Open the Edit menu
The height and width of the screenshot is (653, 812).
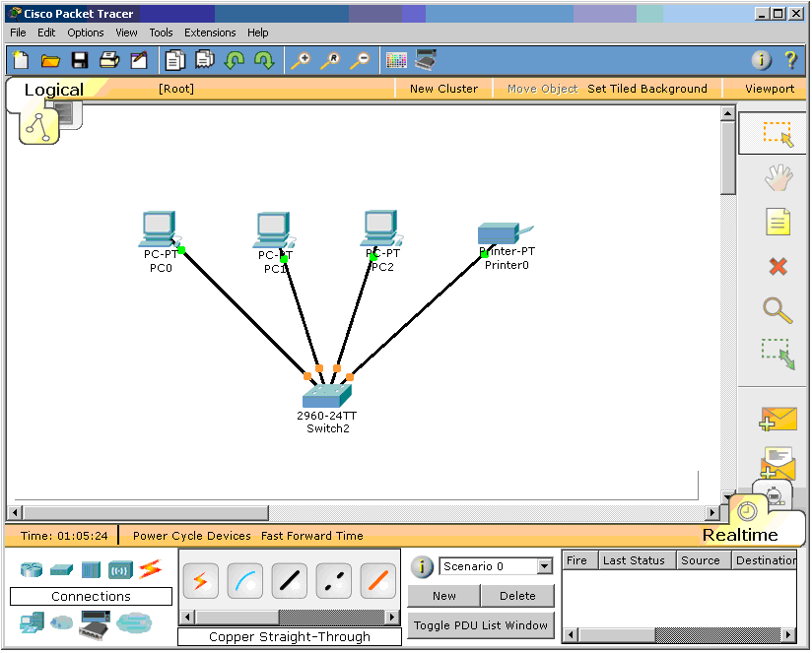[46, 33]
